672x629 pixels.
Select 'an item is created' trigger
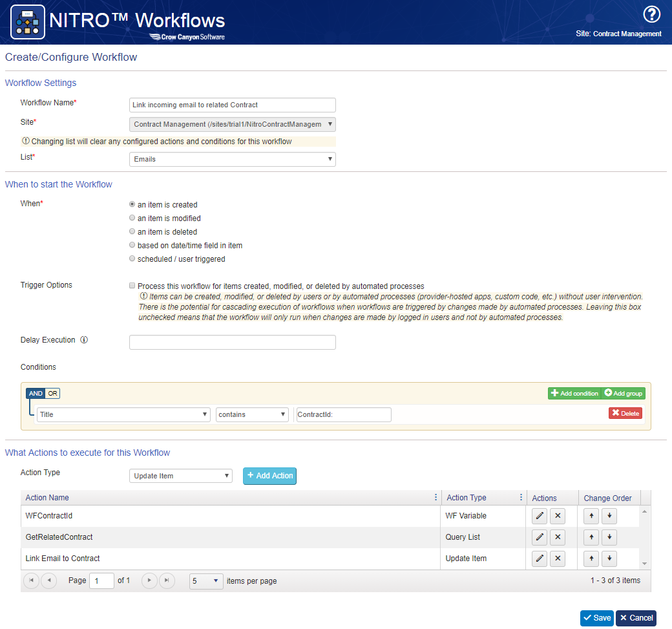pyautogui.click(x=132, y=204)
